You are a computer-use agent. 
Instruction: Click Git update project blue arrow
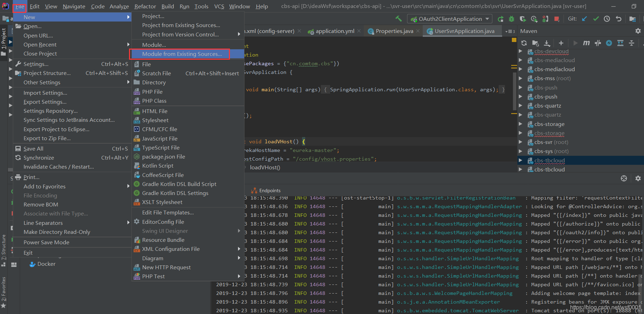click(x=585, y=19)
